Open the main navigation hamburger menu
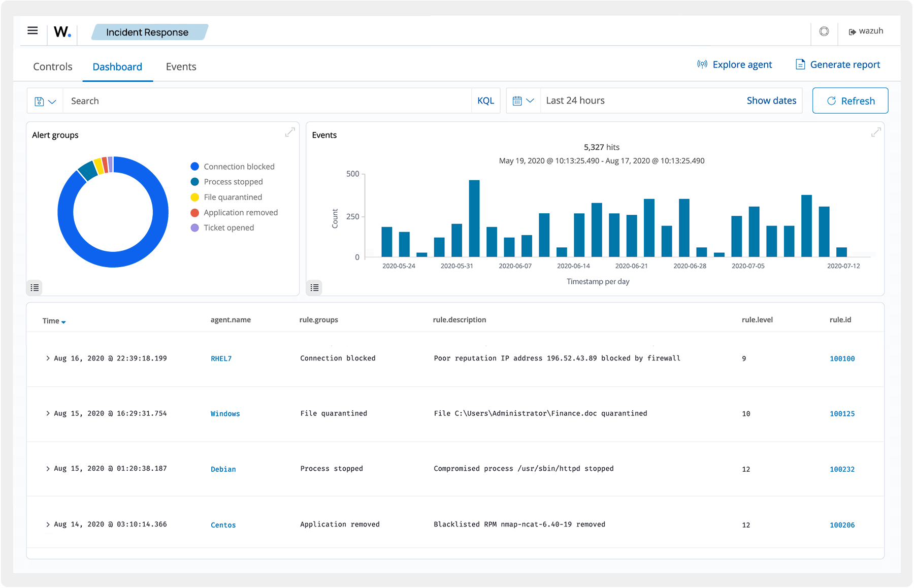The width and height of the screenshot is (914, 588). click(32, 30)
